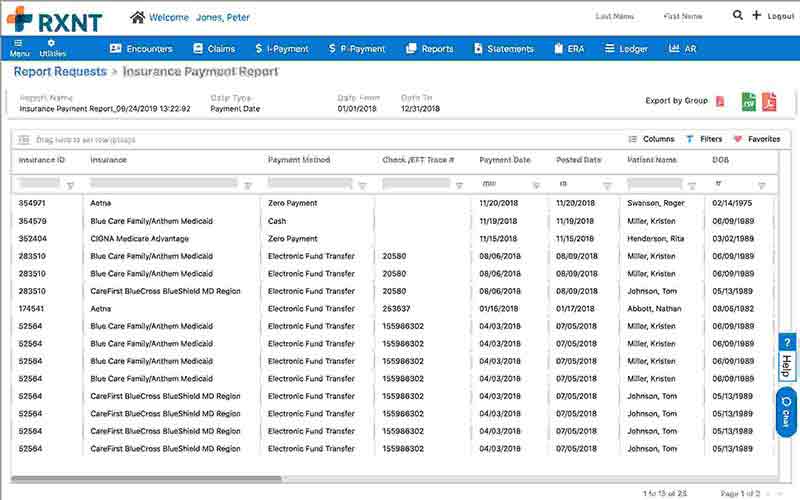Export report using red PDF icon
The height and width of the screenshot is (500, 800).
(x=769, y=101)
